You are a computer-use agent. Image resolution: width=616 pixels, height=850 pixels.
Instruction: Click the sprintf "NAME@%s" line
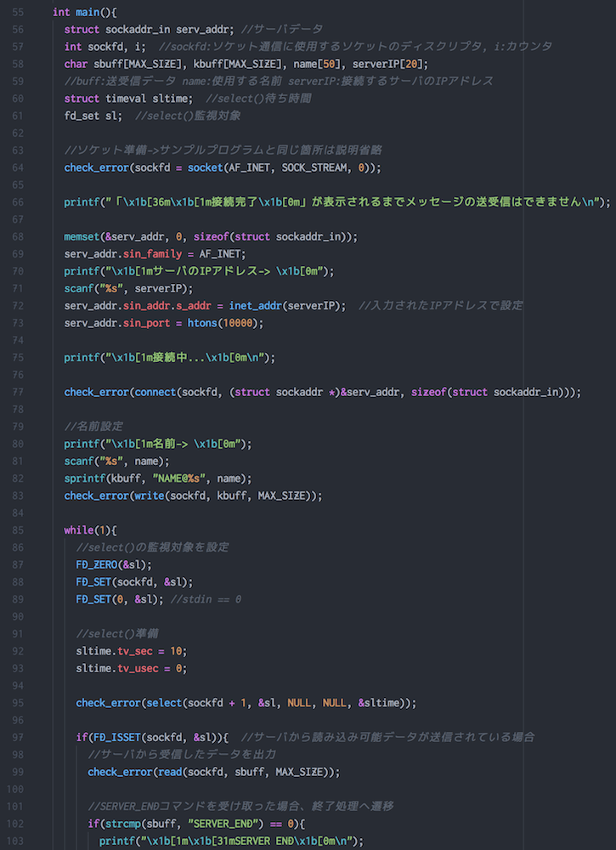pos(158,479)
